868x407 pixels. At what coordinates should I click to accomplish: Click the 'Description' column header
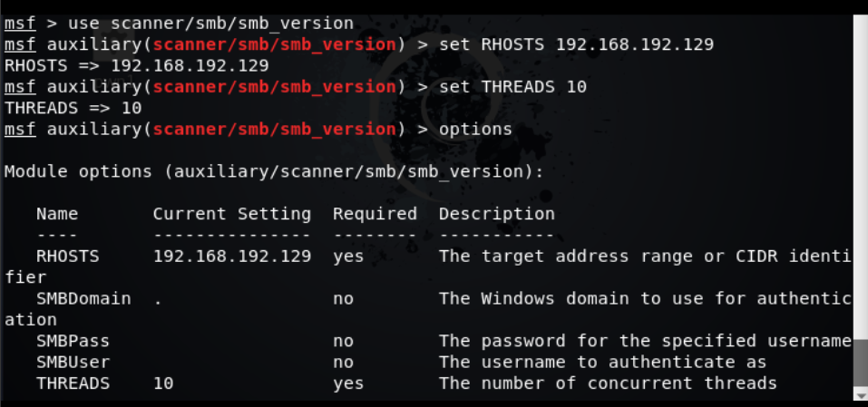coord(496,214)
